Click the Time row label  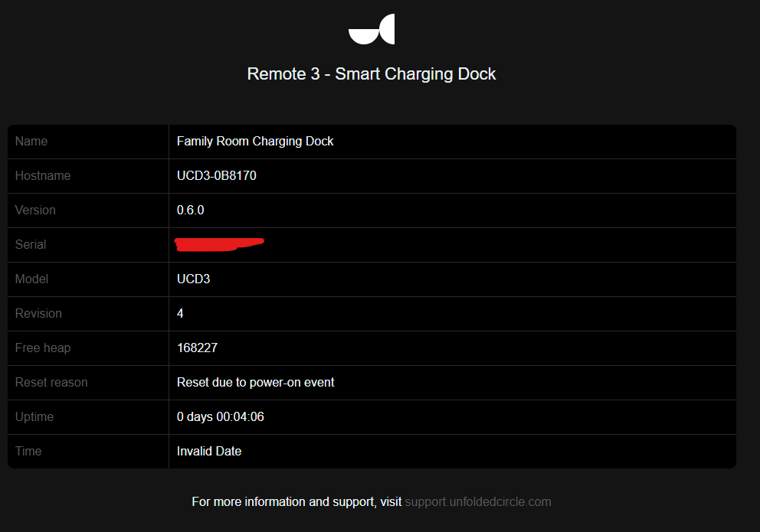pyautogui.click(x=28, y=451)
